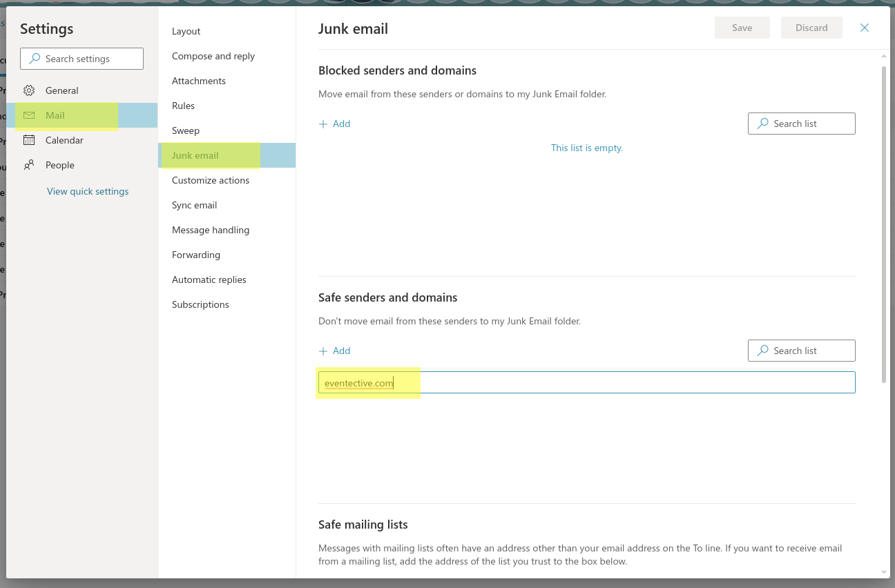Image resolution: width=895 pixels, height=588 pixels.
Task: Open the Layout settings section
Action: 186,31
